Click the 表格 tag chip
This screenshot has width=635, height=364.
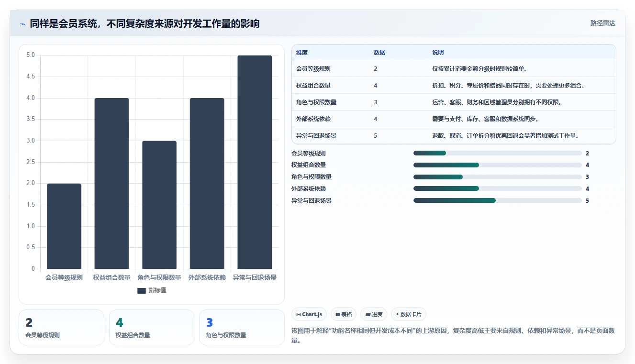344,314
